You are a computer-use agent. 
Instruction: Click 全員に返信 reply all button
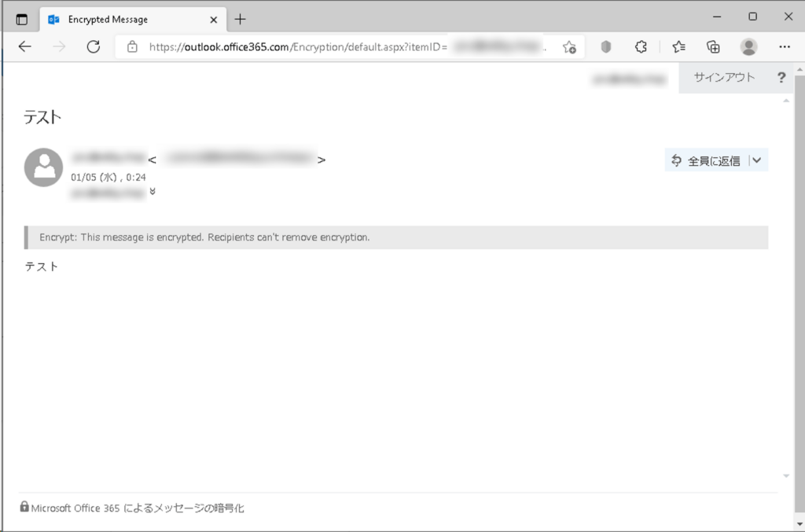(x=707, y=160)
